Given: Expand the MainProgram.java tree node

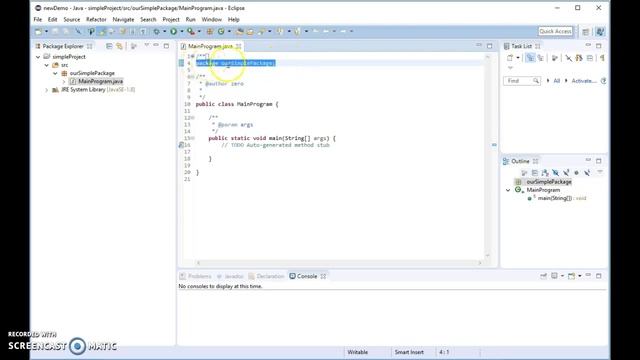Looking at the screenshot, I should click(x=64, y=81).
